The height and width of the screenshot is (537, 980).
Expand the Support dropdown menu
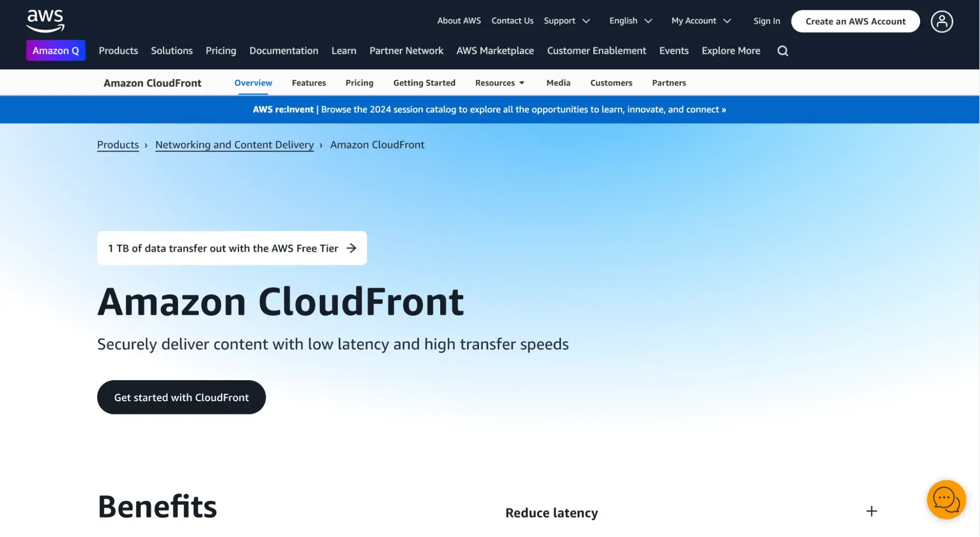(x=566, y=21)
